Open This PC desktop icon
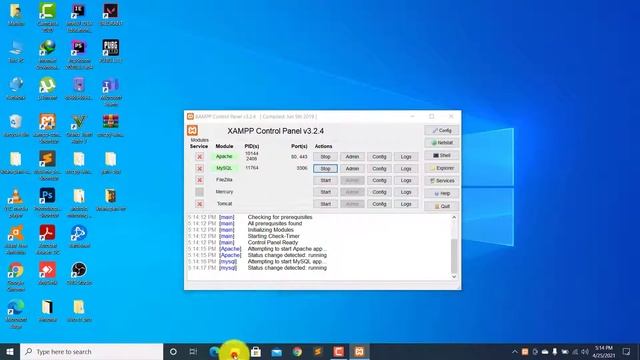Image resolution: width=640 pixels, height=360 pixels. click(x=16, y=51)
